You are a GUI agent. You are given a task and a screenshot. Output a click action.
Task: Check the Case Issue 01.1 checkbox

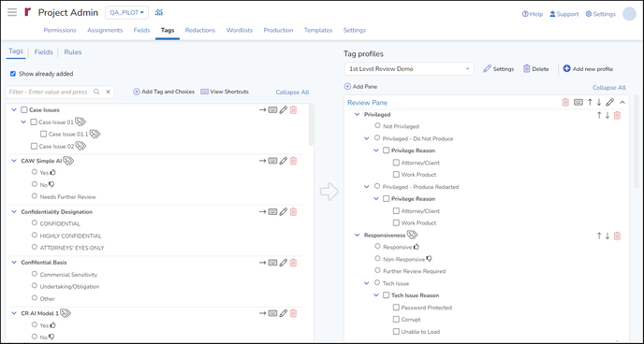44,134
